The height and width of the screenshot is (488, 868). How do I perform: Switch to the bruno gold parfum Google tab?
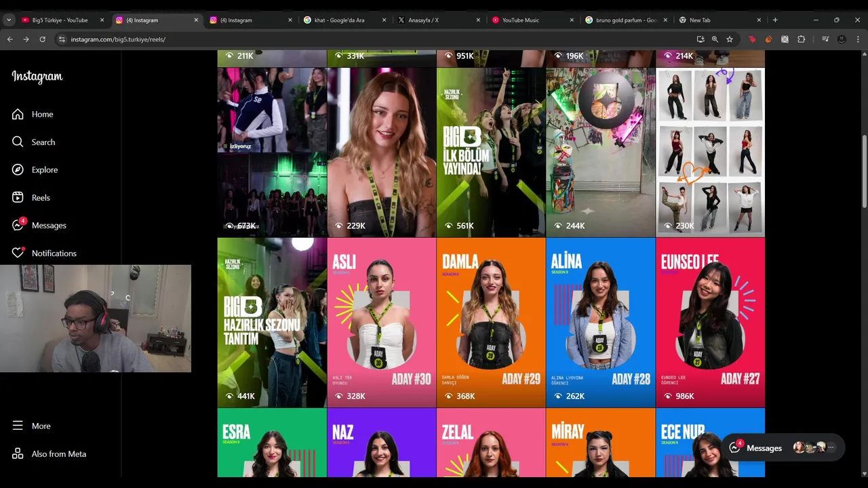[627, 20]
